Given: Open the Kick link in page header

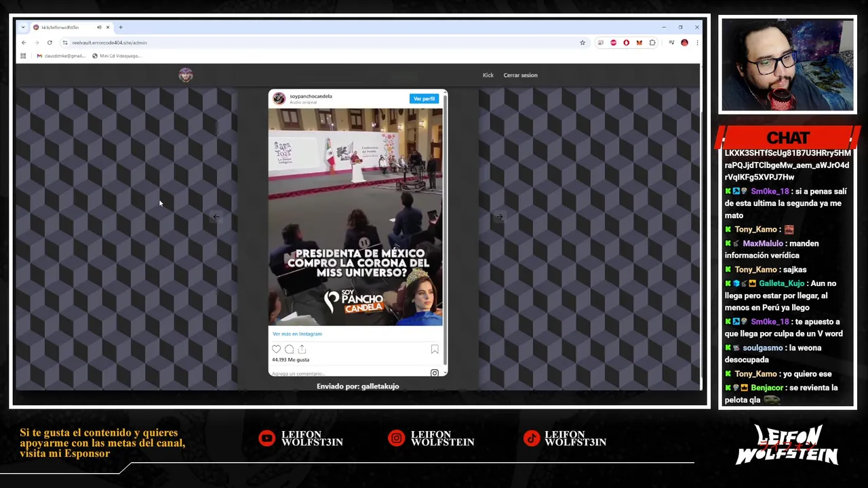Looking at the screenshot, I should [x=488, y=75].
